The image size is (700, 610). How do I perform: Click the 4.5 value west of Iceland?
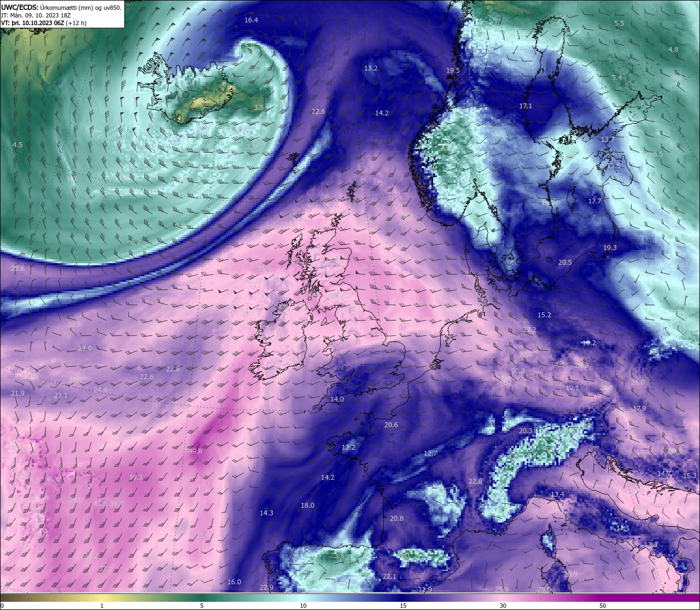click(17, 145)
